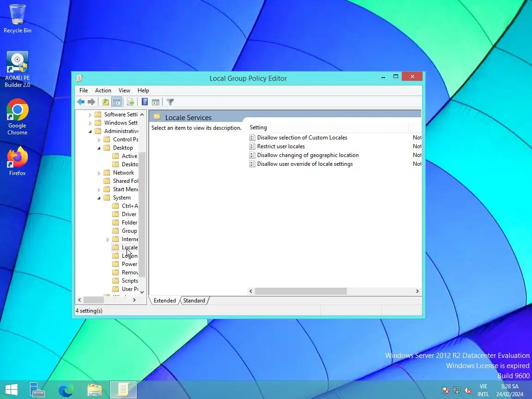Select Disallow selection of Custom Locales setting

[x=302, y=138]
